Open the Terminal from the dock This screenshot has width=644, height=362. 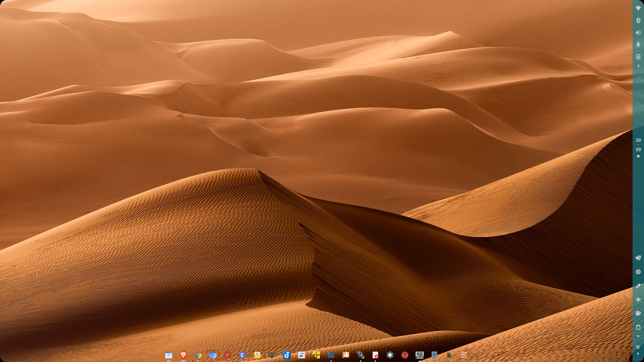pos(331,355)
